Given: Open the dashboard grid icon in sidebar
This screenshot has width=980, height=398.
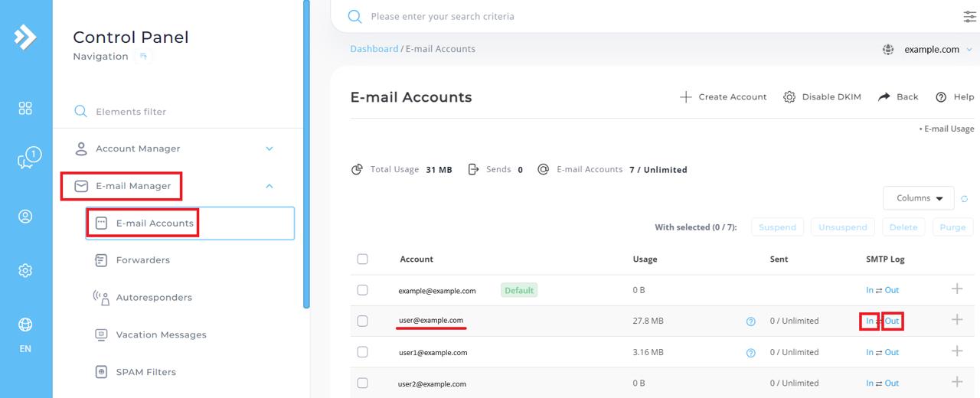Looking at the screenshot, I should (25, 108).
